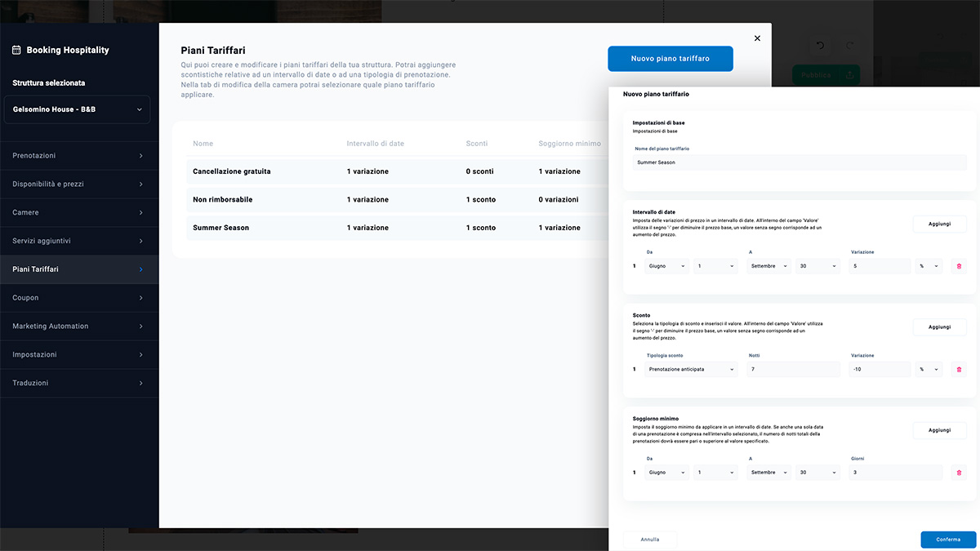Click the undo arrow icon

tap(820, 46)
